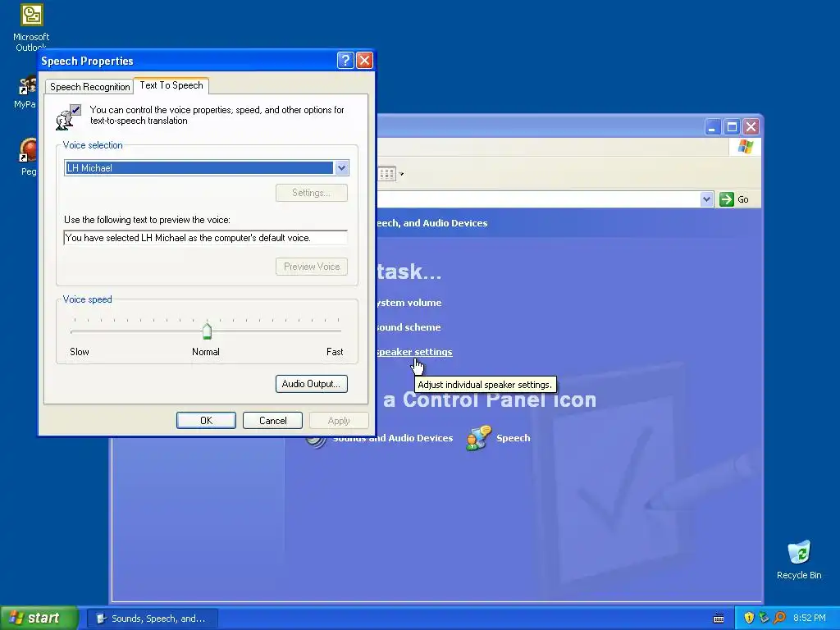Viewport: 840px width, 630px height.
Task: Open the Speech Control Panel icon
Action: coord(498,438)
